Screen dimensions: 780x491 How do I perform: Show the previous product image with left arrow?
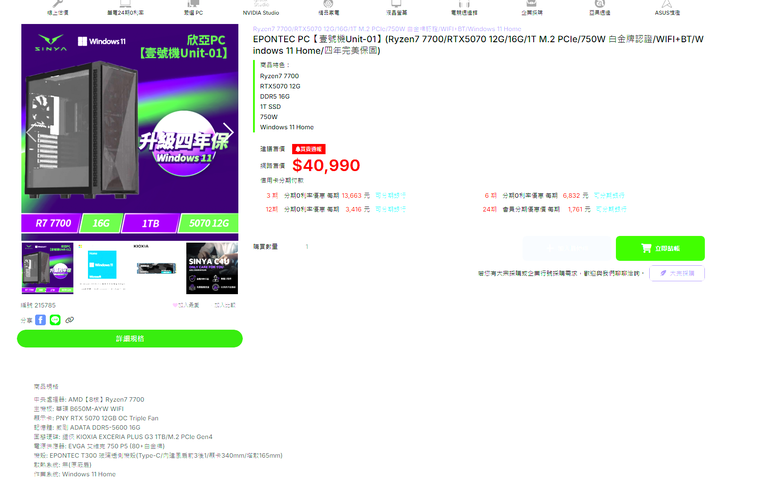pyautogui.click(x=31, y=132)
